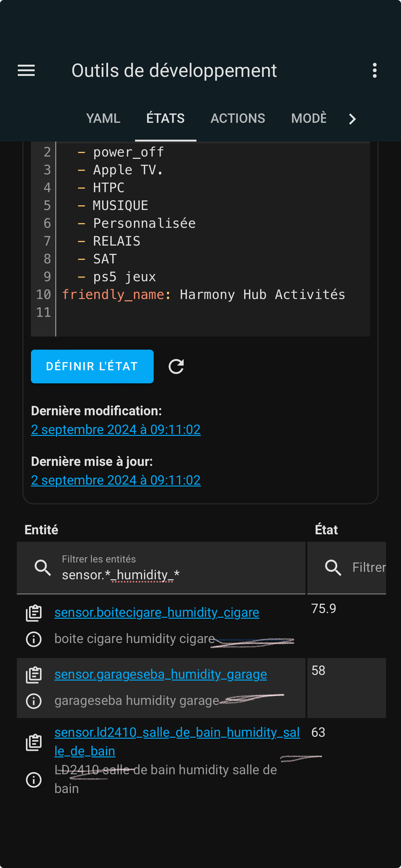401x868 pixels.
Task: Click the Dernière modification timestamp link
Action: [x=116, y=429]
